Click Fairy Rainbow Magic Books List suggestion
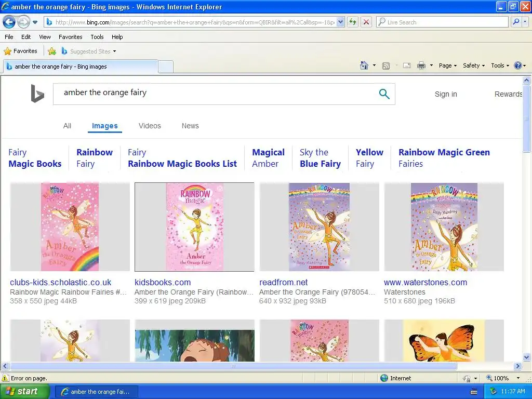Image resolution: width=532 pixels, height=399 pixels. [182, 158]
